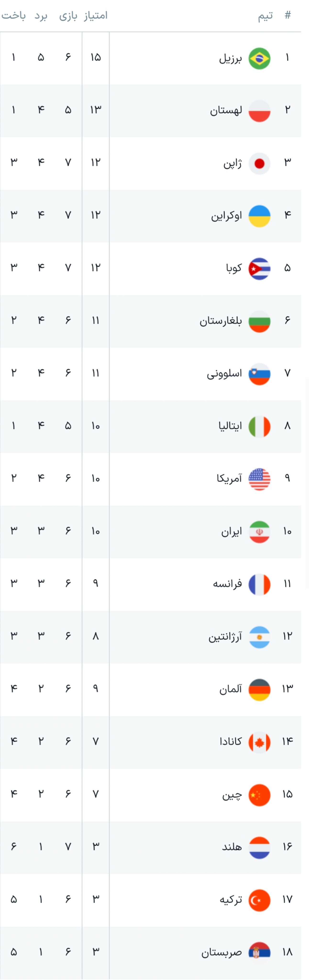Viewport: 309px width, 980px height.
Task: Open team name آرژانتین
Action: (x=225, y=636)
